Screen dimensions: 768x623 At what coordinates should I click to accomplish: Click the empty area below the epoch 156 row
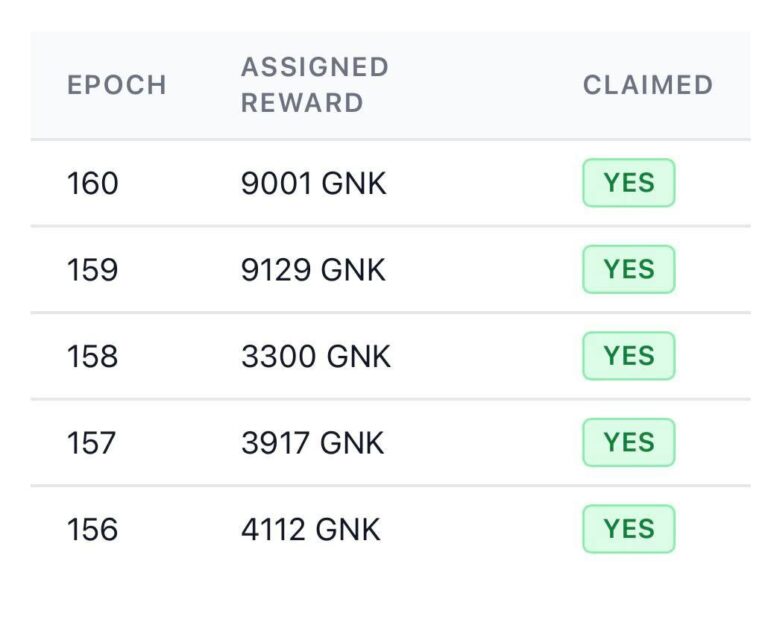point(390,592)
